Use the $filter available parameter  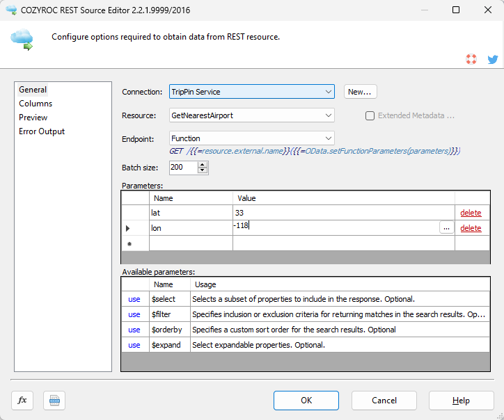point(134,315)
